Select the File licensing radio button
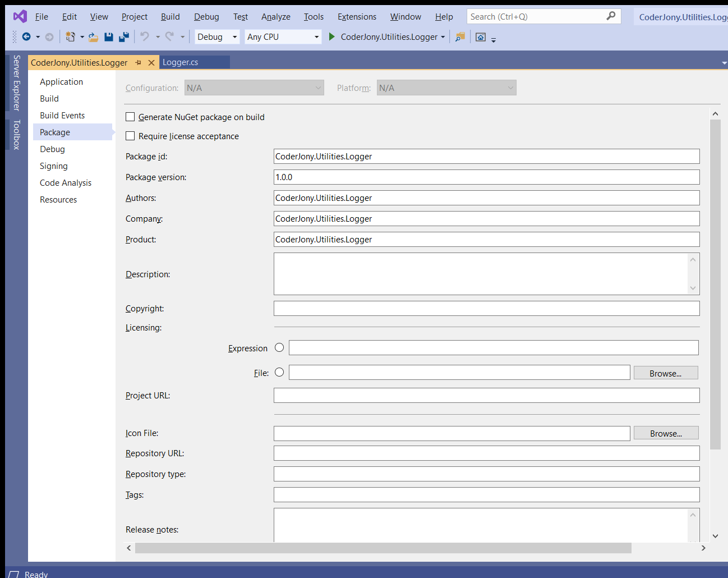728x578 pixels. [279, 373]
